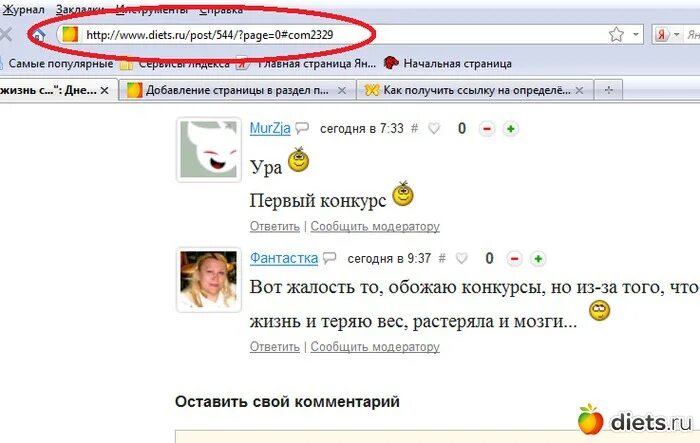Upvote Фантастка's comment with plus button

click(x=538, y=259)
